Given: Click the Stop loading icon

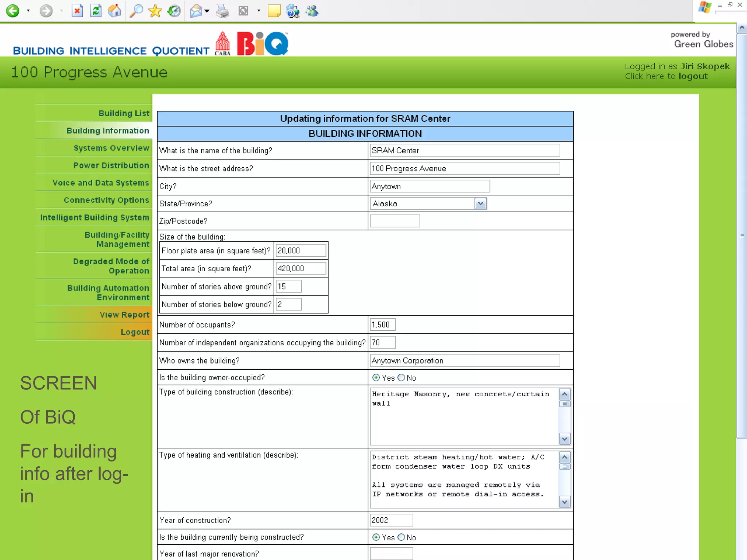Looking at the screenshot, I should pos(77,11).
